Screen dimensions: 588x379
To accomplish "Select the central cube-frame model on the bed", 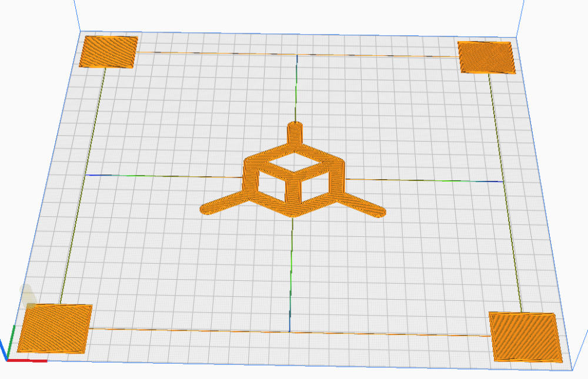I will point(293,170).
